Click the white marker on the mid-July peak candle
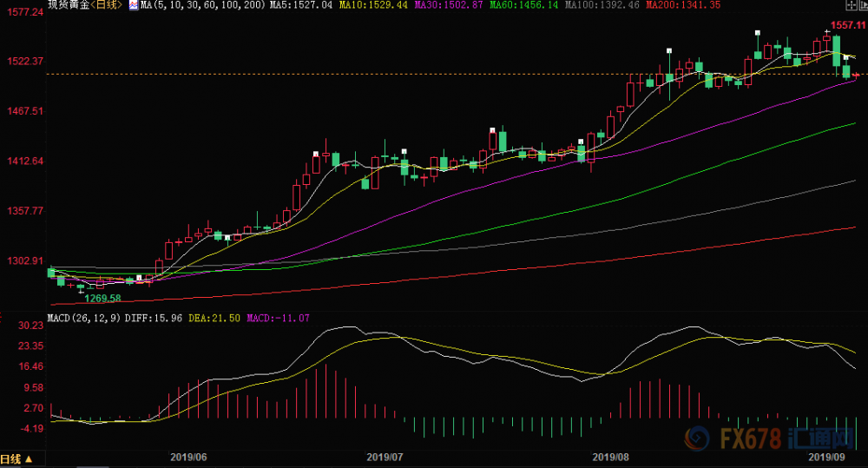868x468 pixels. coord(492,130)
